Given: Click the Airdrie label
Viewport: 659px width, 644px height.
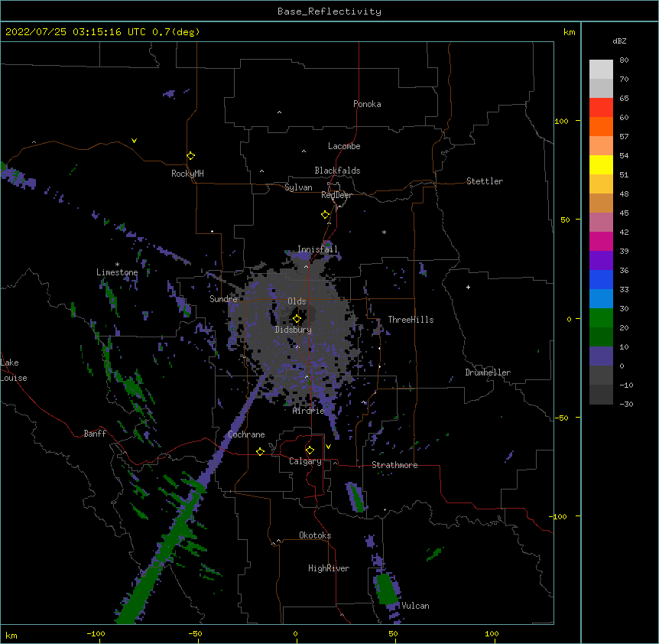Looking at the screenshot, I should pyautogui.click(x=308, y=411).
